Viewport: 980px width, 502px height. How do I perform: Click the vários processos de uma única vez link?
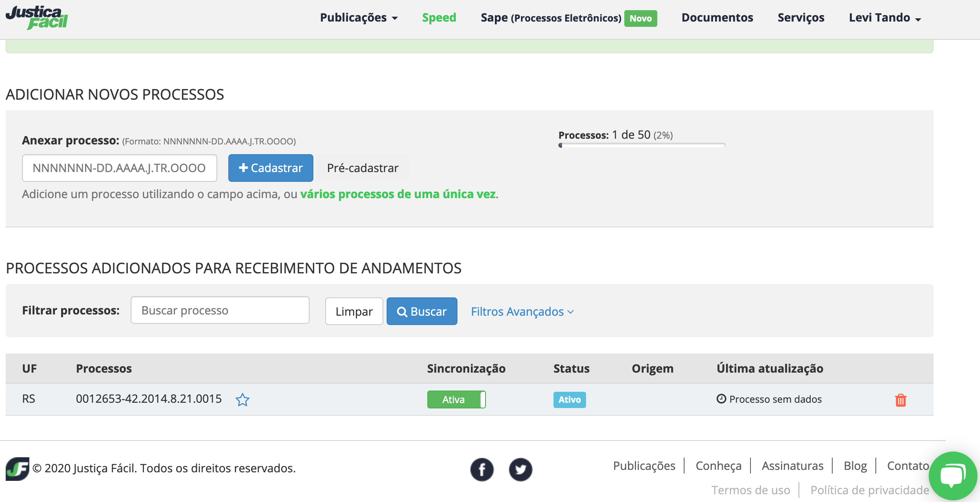[398, 194]
